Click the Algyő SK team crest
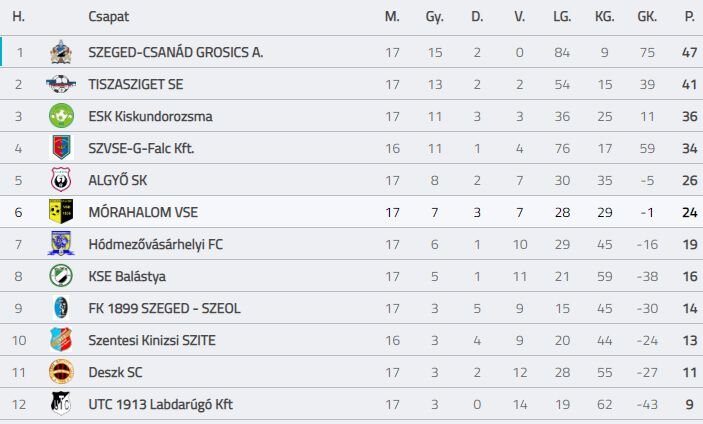Viewport: 703px width, 424px height. click(x=61, y=180)
